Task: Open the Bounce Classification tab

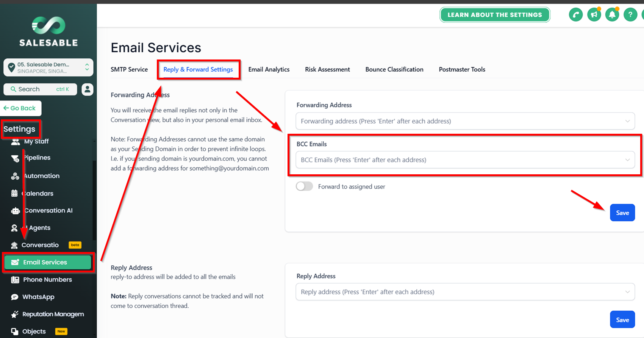Action: (394, 69)
